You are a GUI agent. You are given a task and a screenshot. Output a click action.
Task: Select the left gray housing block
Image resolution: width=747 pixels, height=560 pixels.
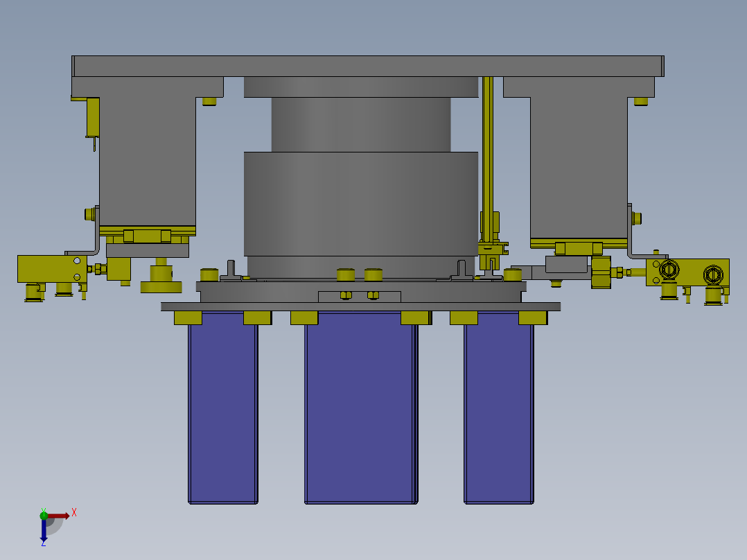147,157
